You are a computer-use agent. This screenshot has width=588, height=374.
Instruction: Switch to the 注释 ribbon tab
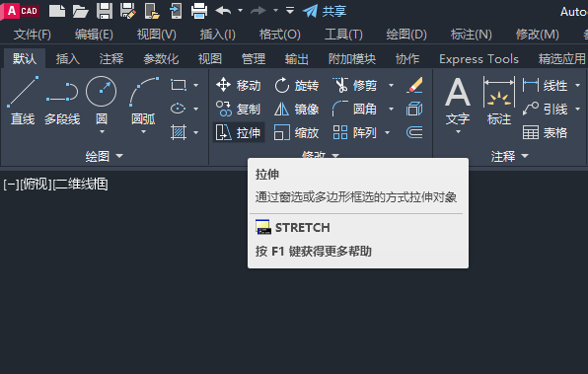[111, 59]
